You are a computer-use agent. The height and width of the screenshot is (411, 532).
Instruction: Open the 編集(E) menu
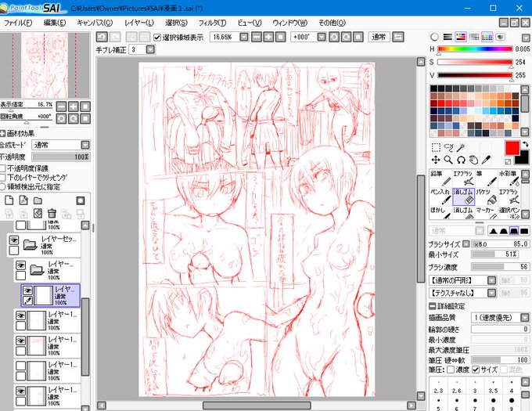click(x=55, y=23)
